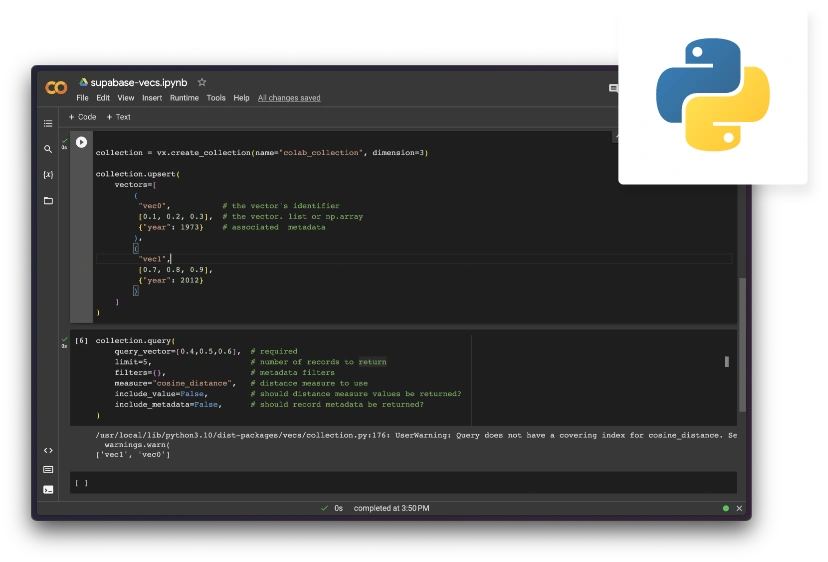The image size is (828, 562).
Task: Open the Find and replace search icon
Action: pos(48,149)
